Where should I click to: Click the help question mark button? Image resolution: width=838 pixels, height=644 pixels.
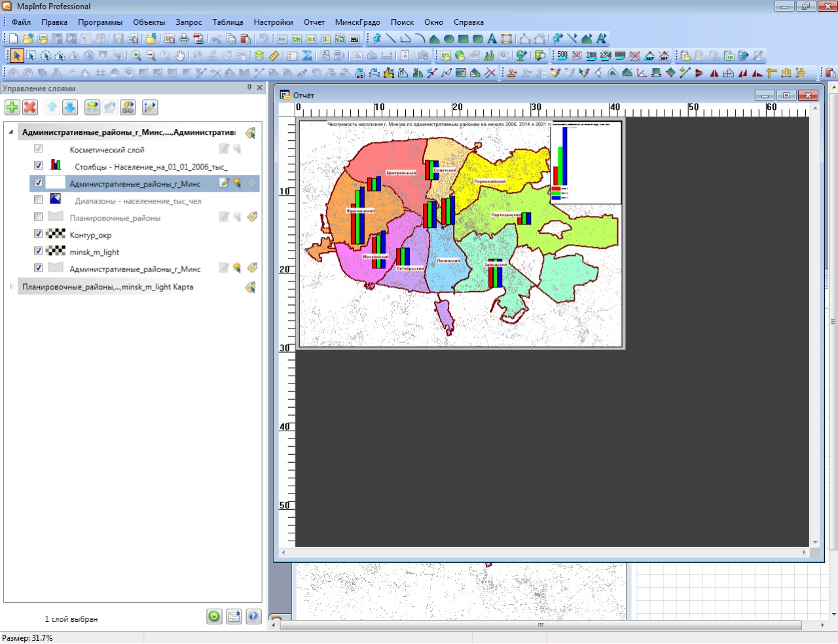pos(253,617)
